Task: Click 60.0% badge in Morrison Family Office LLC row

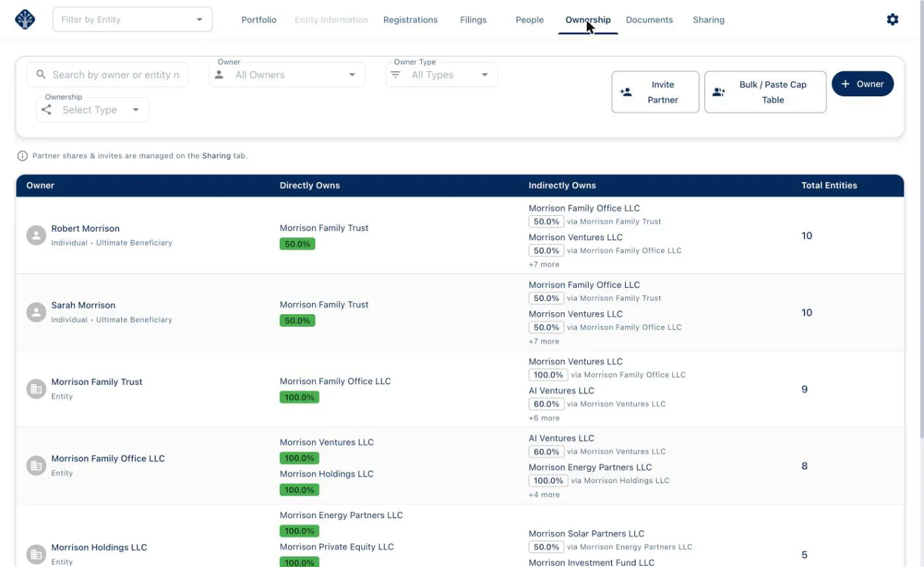Action: [x=546, y=452]
